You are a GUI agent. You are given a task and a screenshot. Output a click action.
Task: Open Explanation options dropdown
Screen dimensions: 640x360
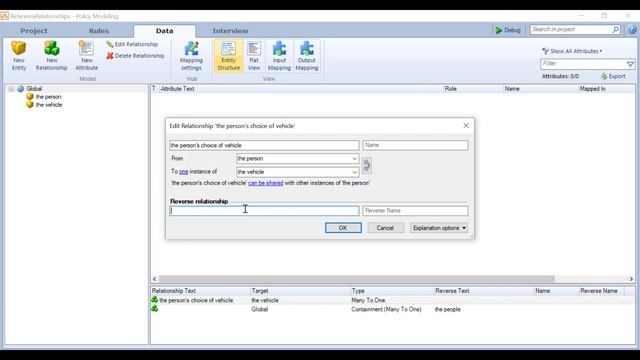(439, 228)
